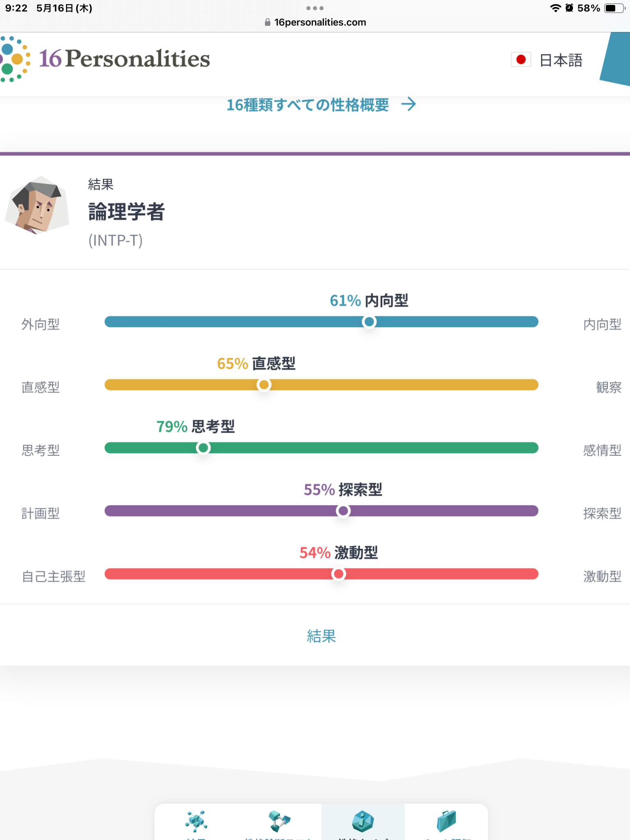Open the three-dot multitasking menu
The image size is (630, 840).
pyautogui.click(x=315, y=8)
